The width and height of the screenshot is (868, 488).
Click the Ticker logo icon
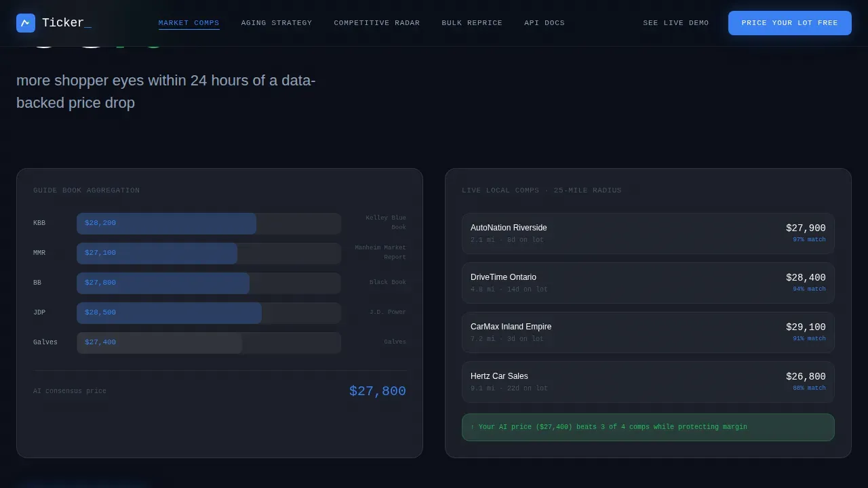click(26, 23)
